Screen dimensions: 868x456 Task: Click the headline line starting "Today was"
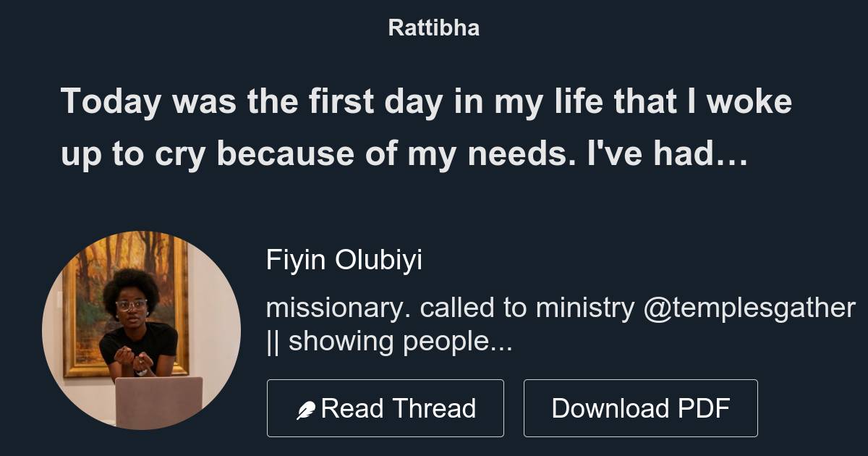[426, 102]
